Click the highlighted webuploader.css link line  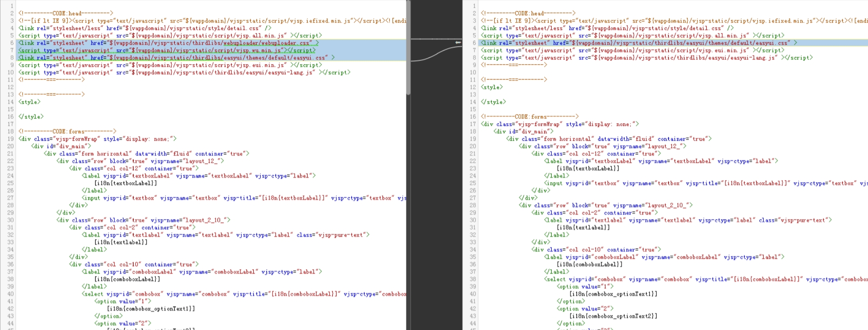coord(168,43)
